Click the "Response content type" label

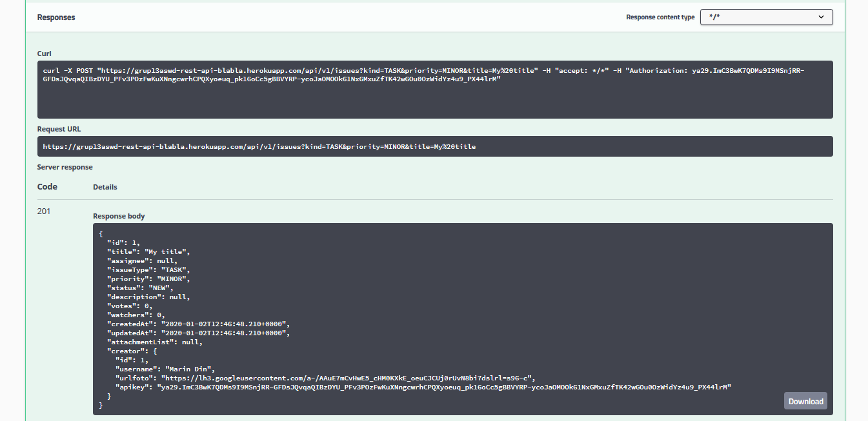[660, 17]
